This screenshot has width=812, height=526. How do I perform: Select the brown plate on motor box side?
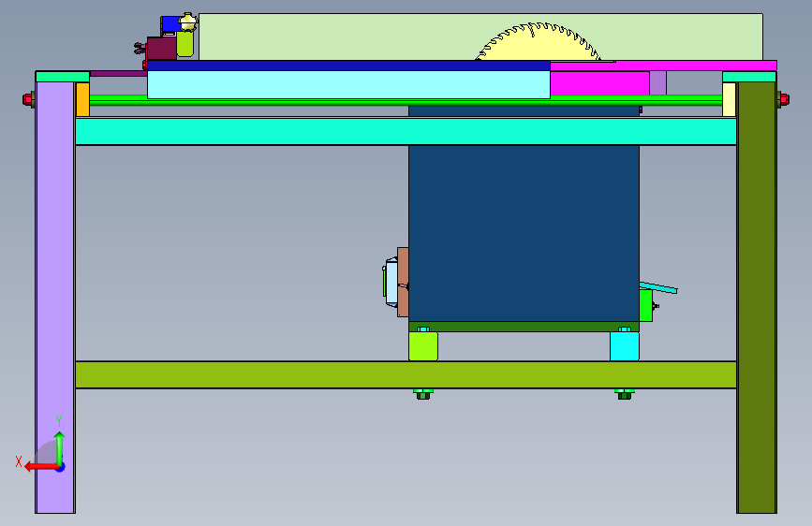pos(403,282)
